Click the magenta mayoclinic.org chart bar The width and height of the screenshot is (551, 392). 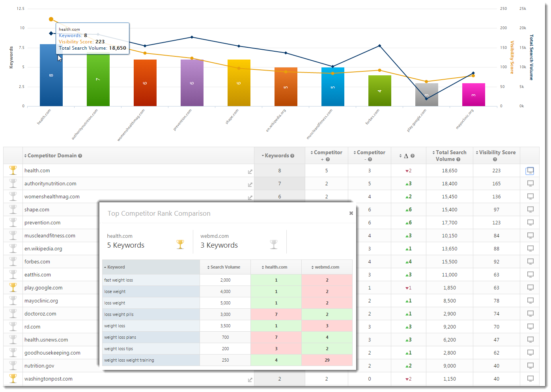pyautogui.click(x=473, y=95)
